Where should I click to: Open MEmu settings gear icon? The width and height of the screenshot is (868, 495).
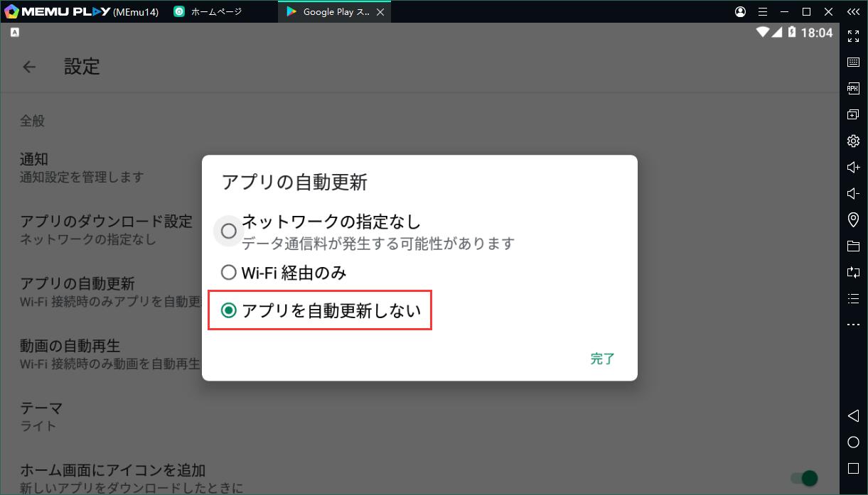point(853,141)
